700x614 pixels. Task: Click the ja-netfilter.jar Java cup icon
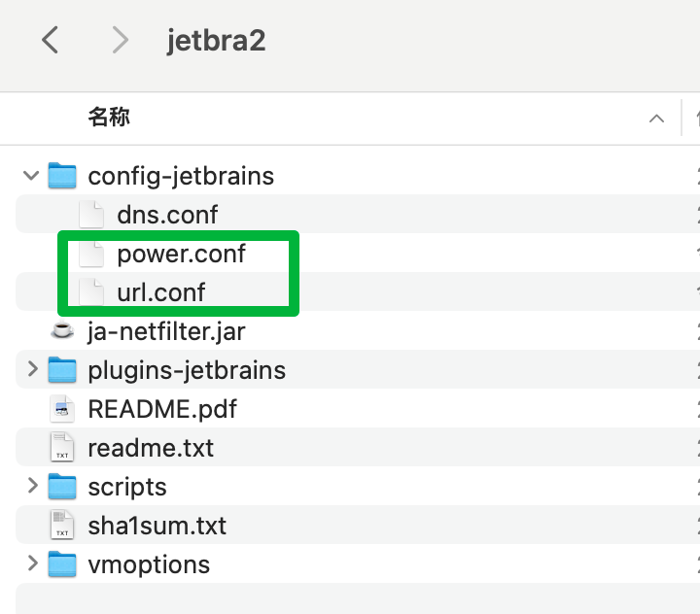coord(62,330)
